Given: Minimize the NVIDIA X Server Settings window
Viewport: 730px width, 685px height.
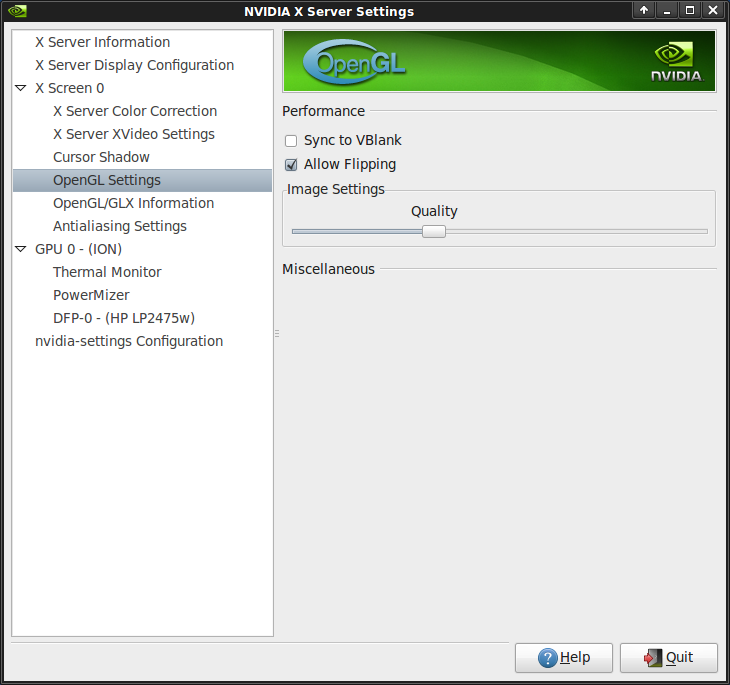Looking at the screenshot, I should pos(667,10).
